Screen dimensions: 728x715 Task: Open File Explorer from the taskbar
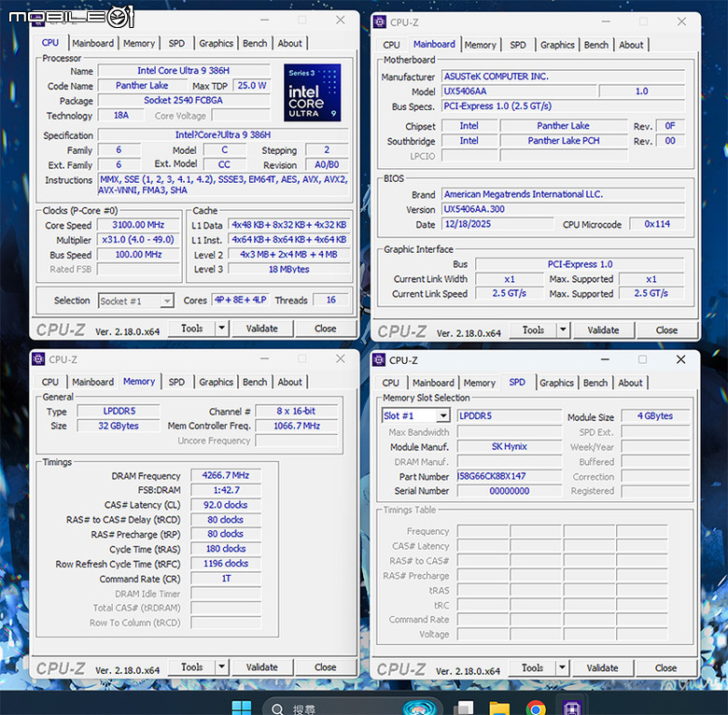point(499,708)
